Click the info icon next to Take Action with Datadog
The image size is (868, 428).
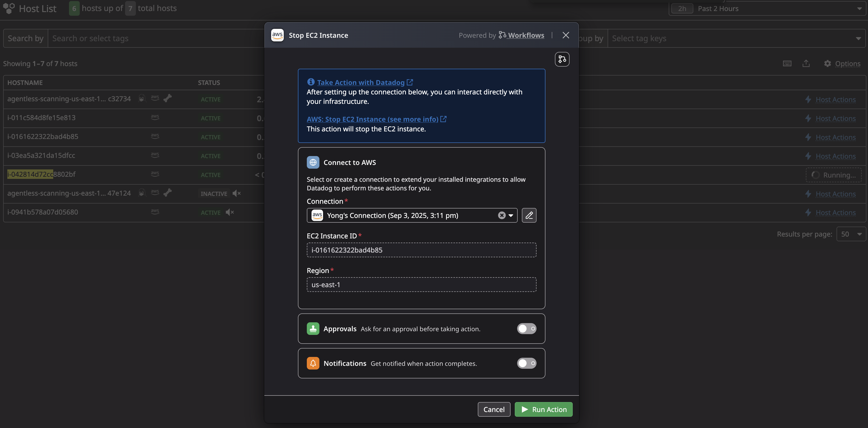(311, 82)
